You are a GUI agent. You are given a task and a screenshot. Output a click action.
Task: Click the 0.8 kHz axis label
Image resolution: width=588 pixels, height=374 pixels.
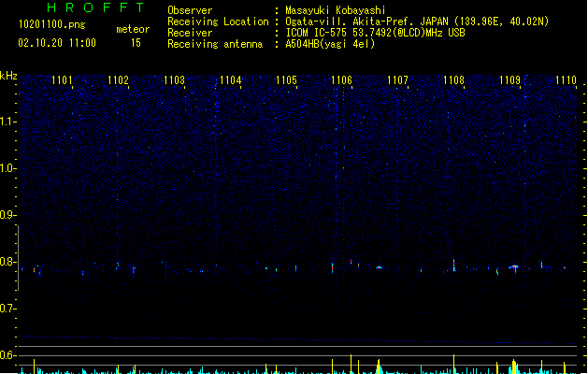pos(7,262)
